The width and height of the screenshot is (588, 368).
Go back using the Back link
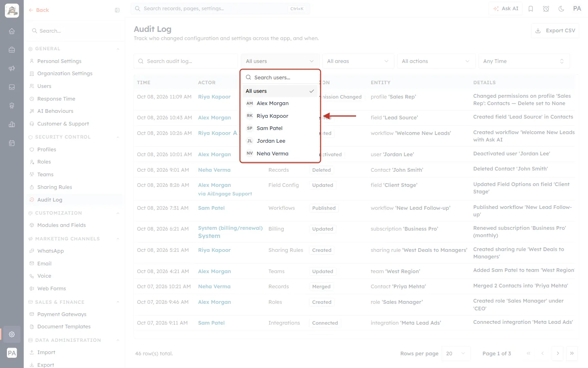(39, 10)
